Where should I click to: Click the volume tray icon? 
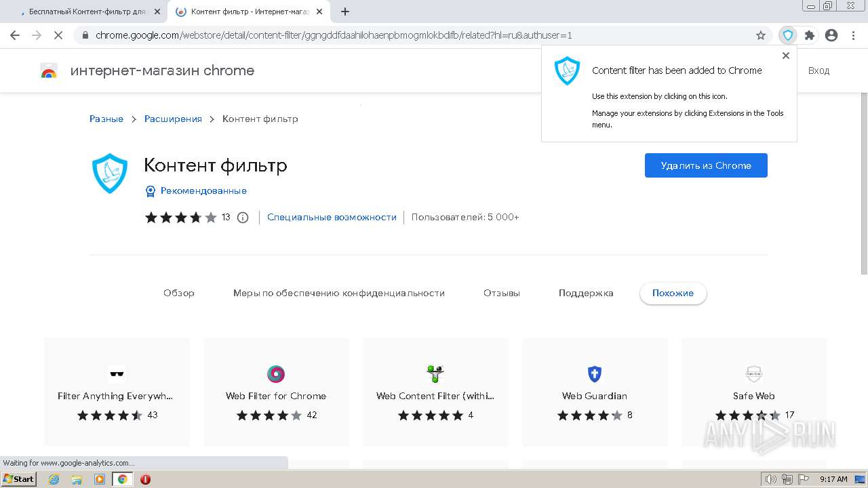(x=771, y=479)
